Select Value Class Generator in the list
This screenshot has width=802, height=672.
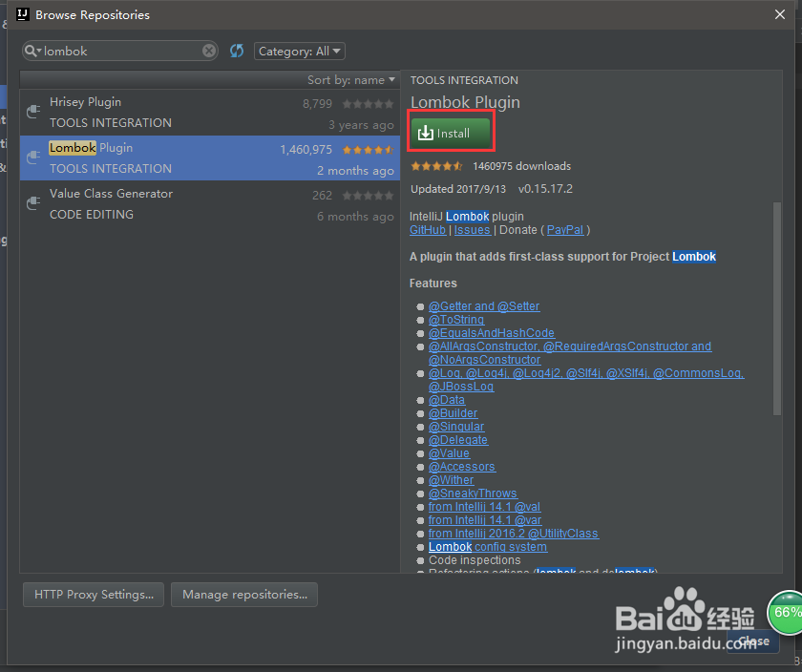tap(210, 203)
